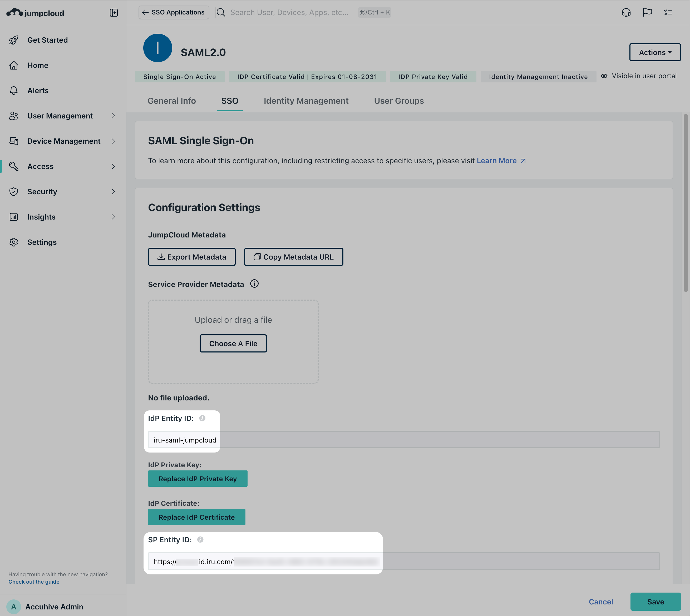The height and width of the screenshot is (616, 690).
Task: Click the Upload or drag file dropzone
Action: point(233,341)
